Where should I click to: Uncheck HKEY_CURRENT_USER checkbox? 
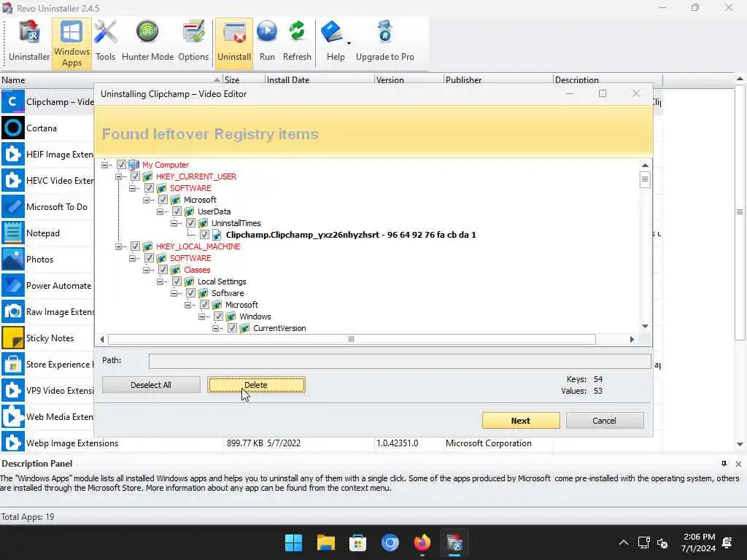(x=135, y=176)
